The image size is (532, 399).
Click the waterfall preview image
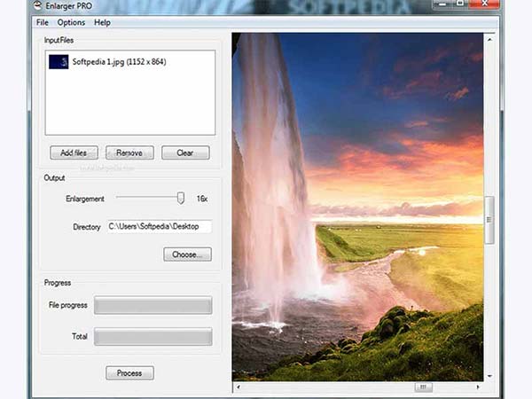coord(357,207)
